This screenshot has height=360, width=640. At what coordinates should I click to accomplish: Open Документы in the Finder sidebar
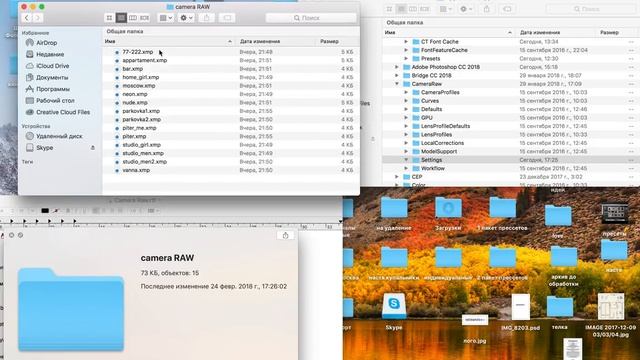coord(52,77)
